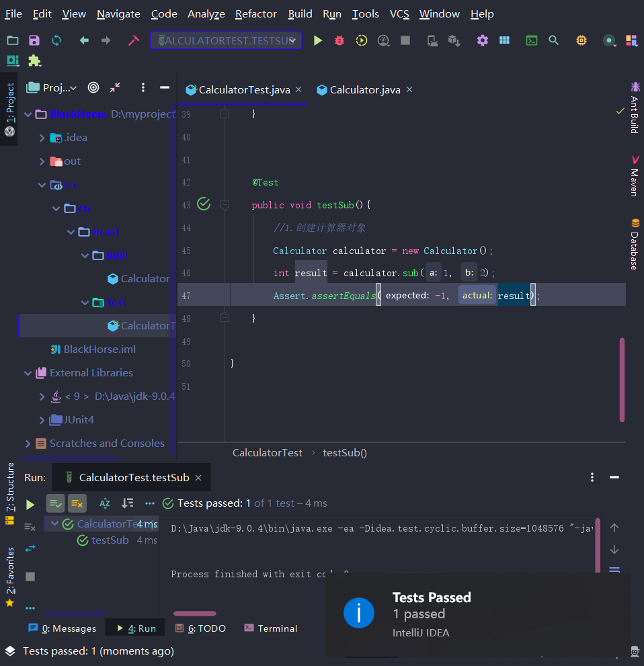Viewport: 644px width, 666px height.
Task: Collapse External Libraries node
Action: click(x=28, y=373)
